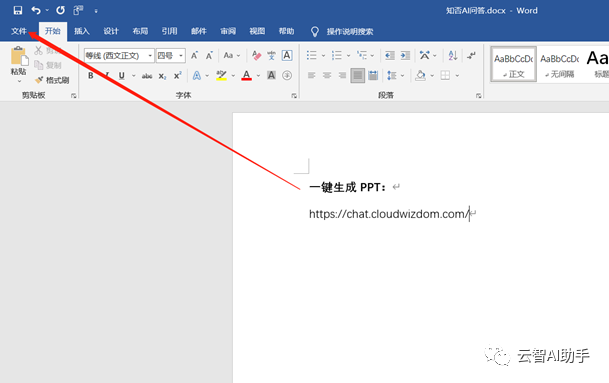This screenshot has width=609, height=383.
Task: Open the Aa change case dropdown
Action: pos(232,56)
